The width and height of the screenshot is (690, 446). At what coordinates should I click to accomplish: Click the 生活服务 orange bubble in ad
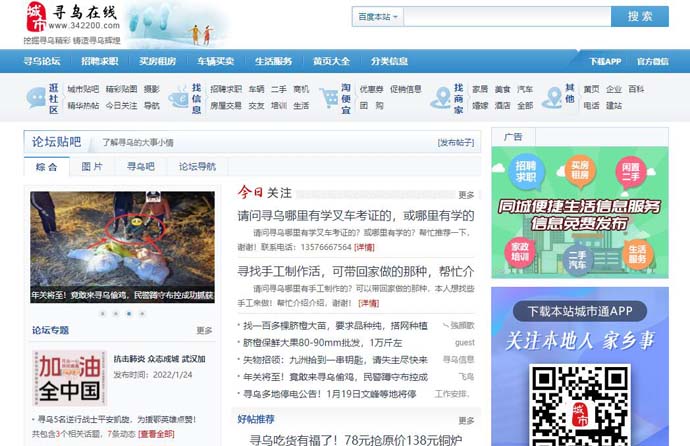[x=637, y=254]
